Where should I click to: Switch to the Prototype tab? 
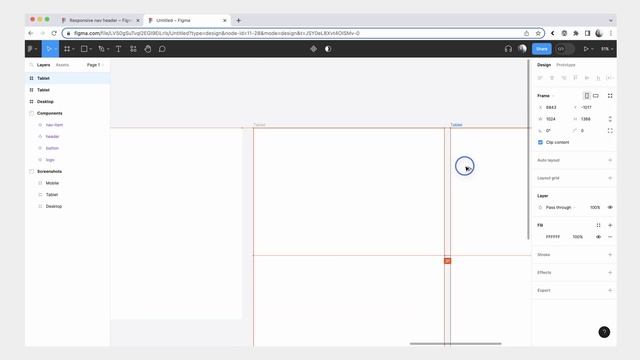[566, 65]
